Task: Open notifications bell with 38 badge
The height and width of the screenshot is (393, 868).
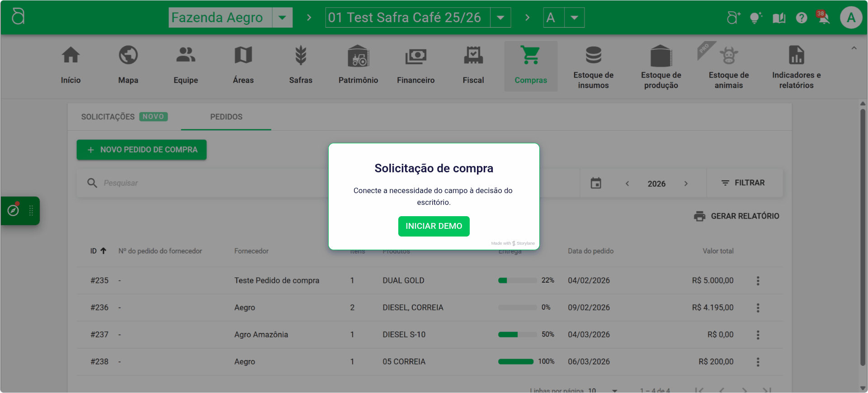Action: [823, 17]
